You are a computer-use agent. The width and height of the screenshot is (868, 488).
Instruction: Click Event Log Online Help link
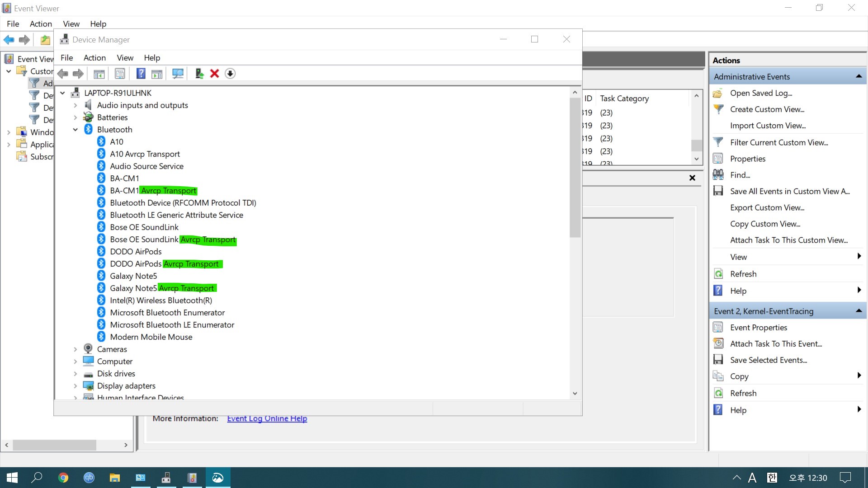(x=267, y=418)
